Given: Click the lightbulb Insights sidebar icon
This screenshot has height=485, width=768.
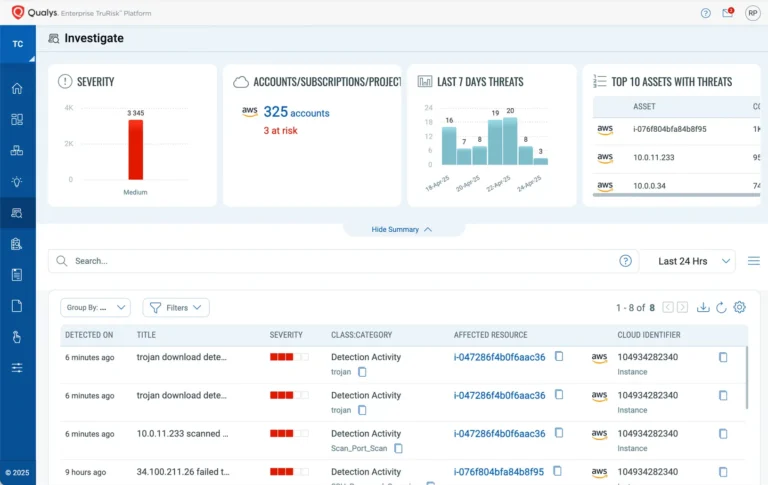Looking at the screenshot, I should (17, 181).
